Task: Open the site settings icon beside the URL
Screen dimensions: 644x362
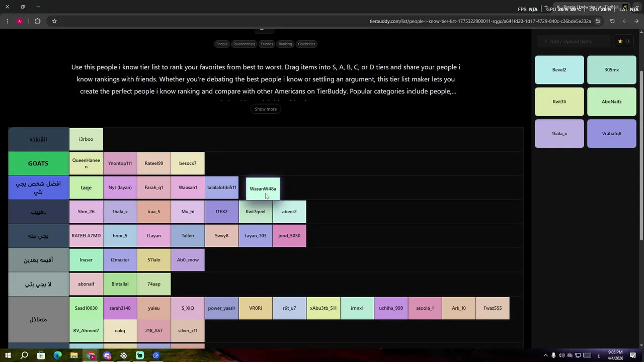Action: 598,21
